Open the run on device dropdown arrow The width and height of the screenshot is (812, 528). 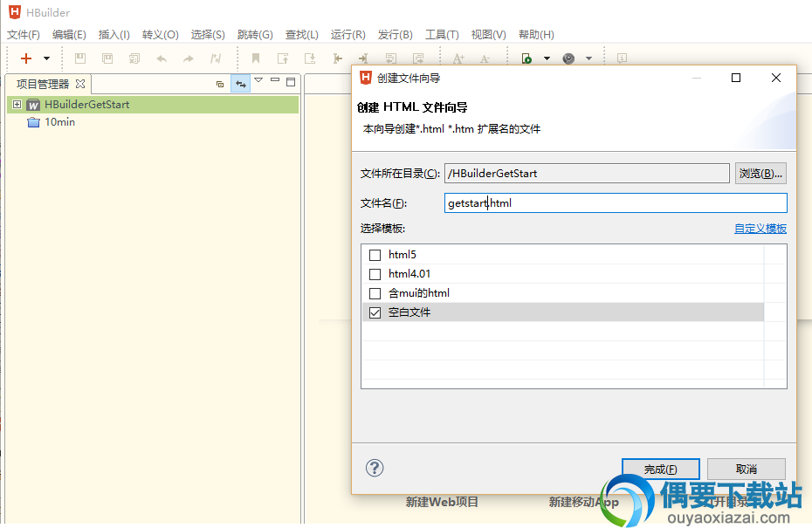point(547,58)
